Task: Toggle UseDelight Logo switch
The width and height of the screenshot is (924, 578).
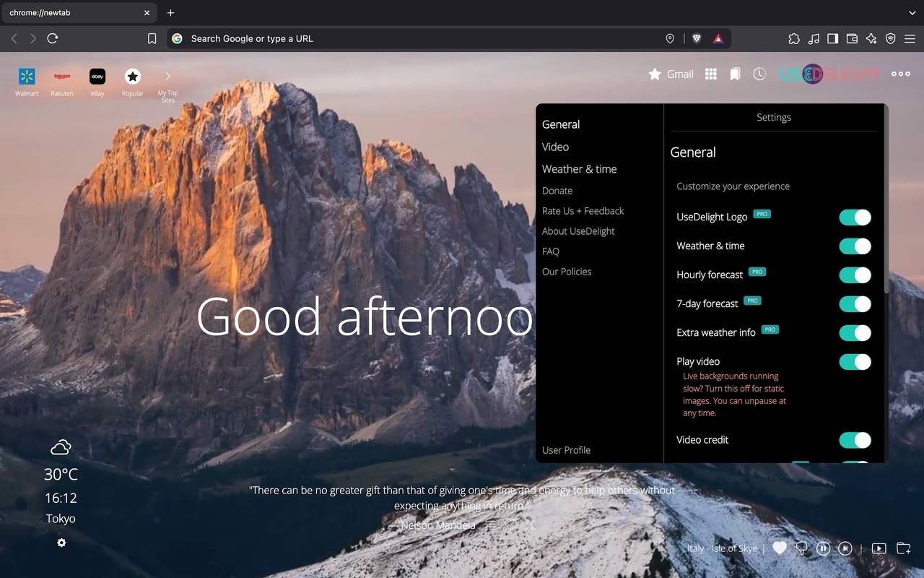Action: [x=855, y=217]
